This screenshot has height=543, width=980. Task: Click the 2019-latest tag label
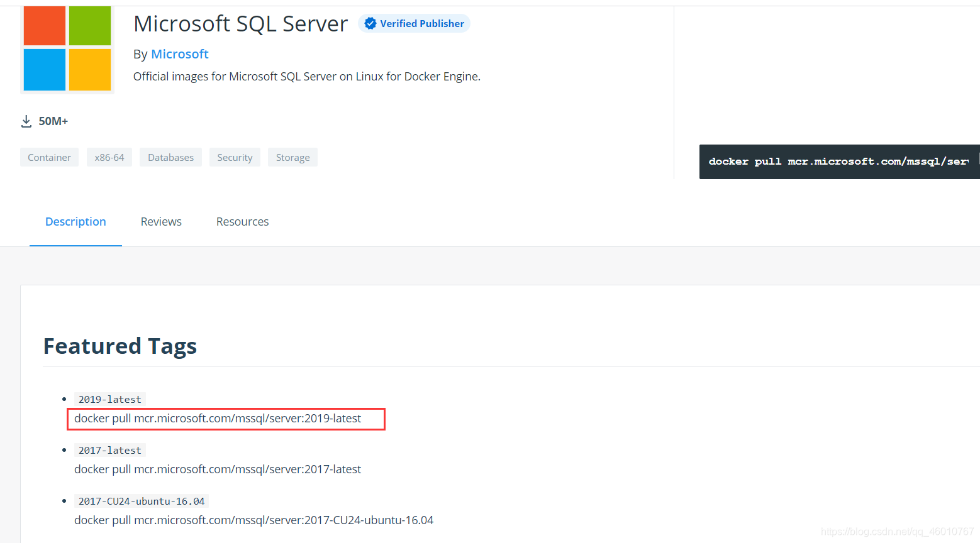tap(110, 399)
